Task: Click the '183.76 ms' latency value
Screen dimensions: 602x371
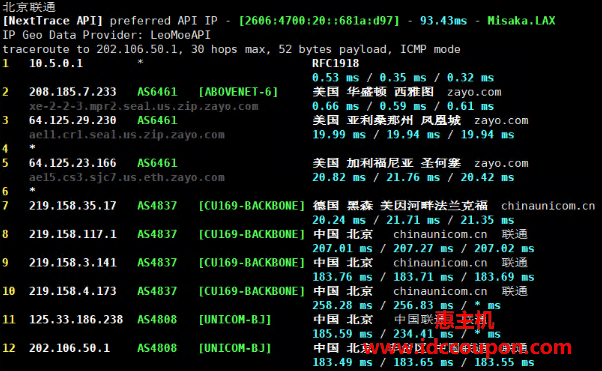Action: (342, 277)
